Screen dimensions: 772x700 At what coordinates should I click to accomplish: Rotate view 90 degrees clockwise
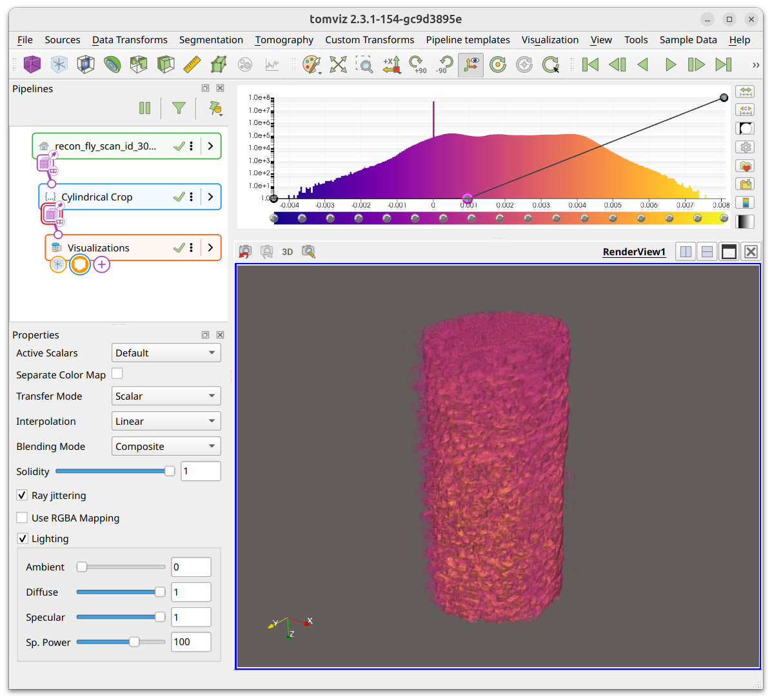coord(418,64)
